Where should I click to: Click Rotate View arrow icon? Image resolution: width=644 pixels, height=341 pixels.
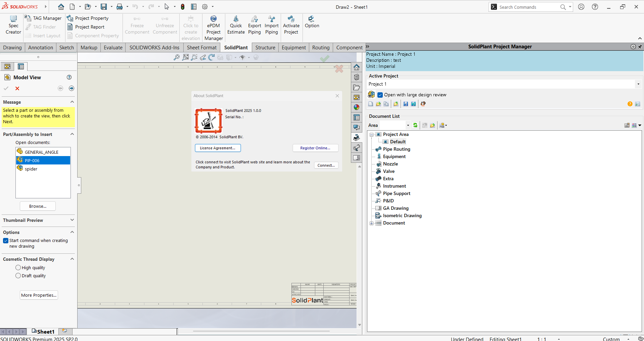(212, 57)
